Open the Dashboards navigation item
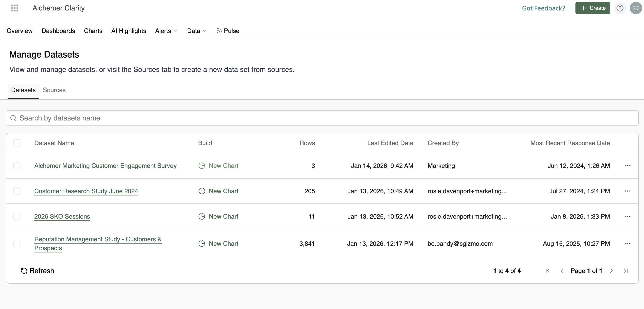The width and height of the screenshot is (644, 309). [x=58, y=31]
